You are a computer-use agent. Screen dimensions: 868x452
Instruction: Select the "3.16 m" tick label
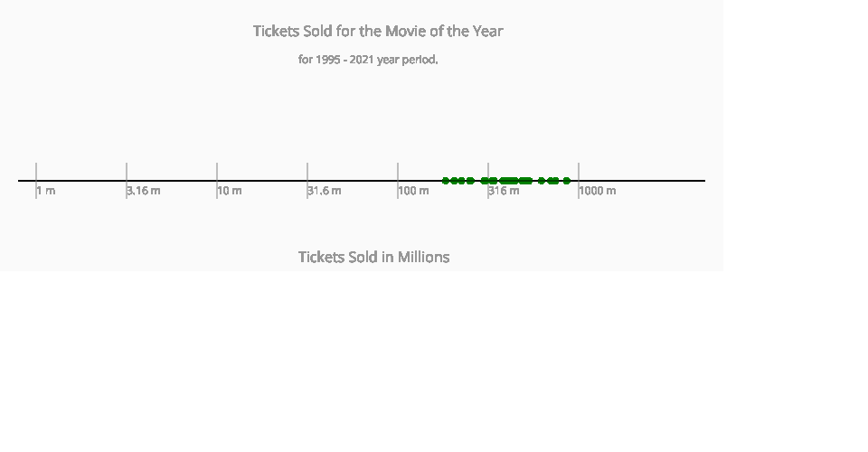144,191
